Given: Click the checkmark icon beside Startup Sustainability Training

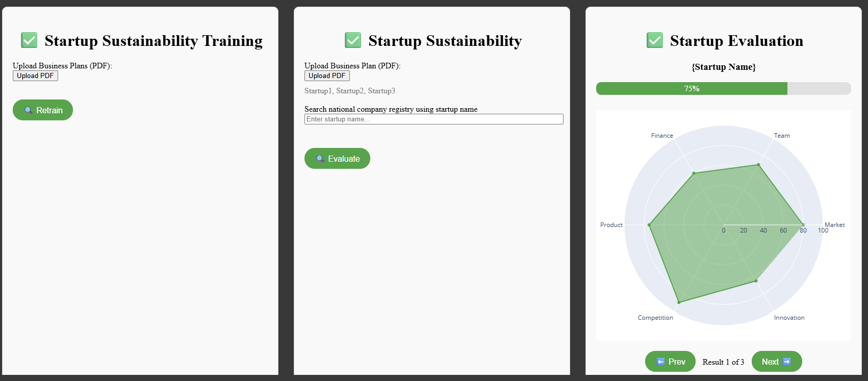Looking at the screenshot, I should 29,40.
